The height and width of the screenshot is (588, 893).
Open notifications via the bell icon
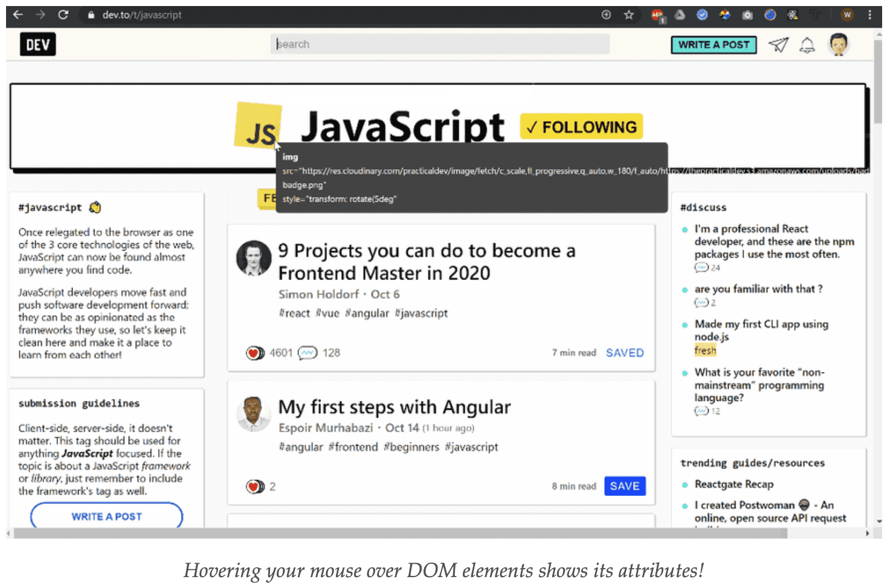[807, 45]
